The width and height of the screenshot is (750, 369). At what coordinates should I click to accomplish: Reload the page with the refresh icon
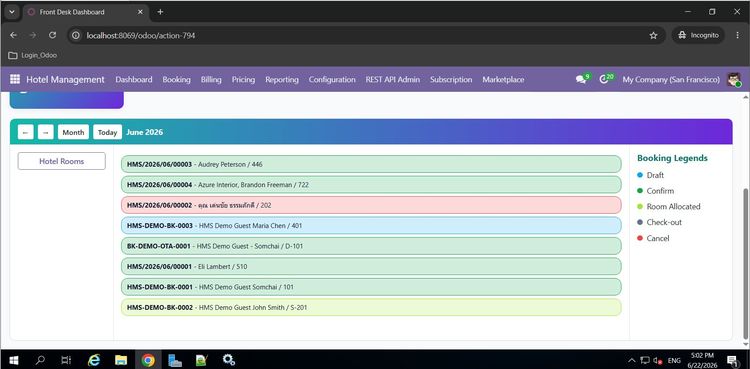click(x=53, y=35)
